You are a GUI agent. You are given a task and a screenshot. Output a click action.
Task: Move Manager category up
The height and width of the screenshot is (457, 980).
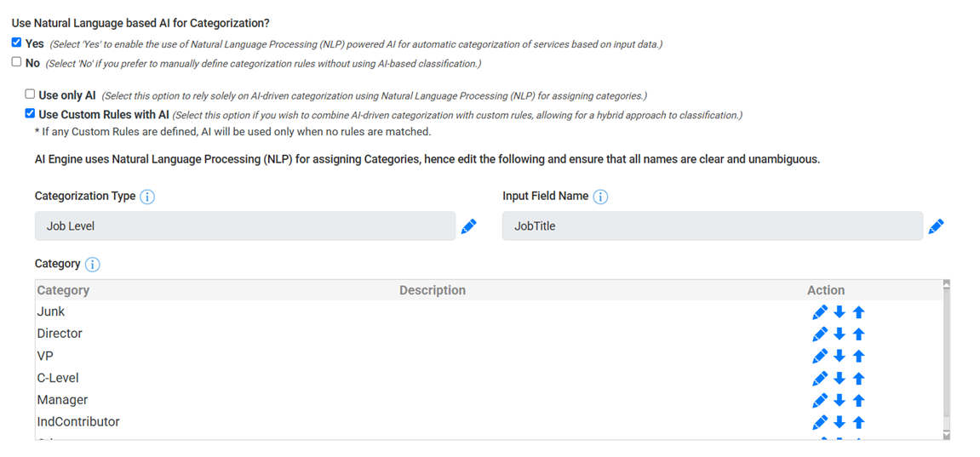858,401
